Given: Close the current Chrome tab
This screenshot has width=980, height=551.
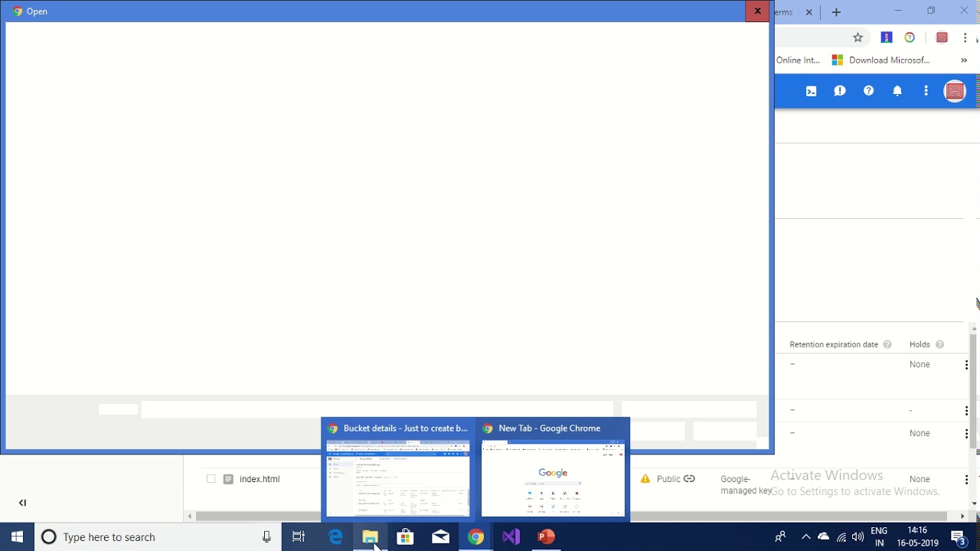Looking at the screenshot, I should (x=808, y=12).
